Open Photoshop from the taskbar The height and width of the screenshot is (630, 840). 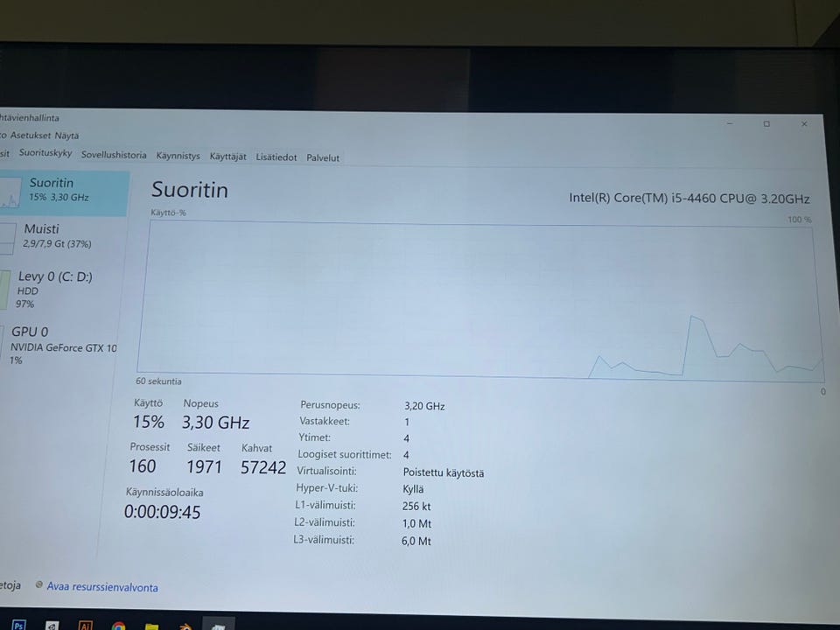click(x=18, y=625)
